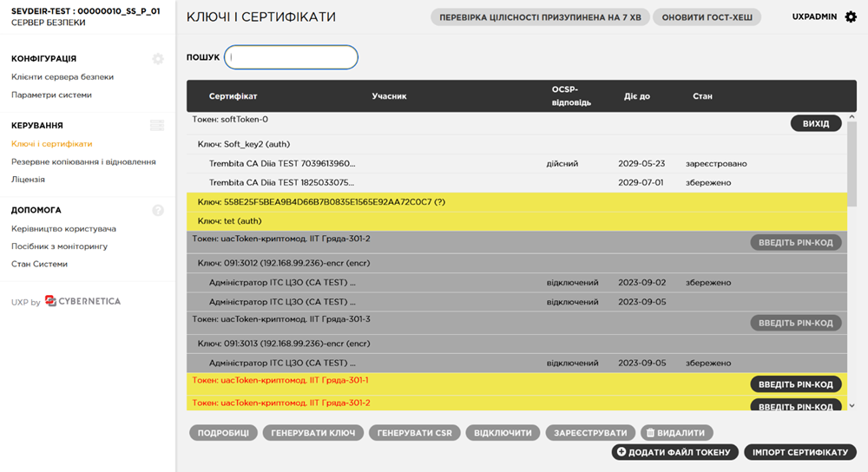Click the Management section list icon
Viewport: 868px width, 472px height.
(x=157, y=126)
